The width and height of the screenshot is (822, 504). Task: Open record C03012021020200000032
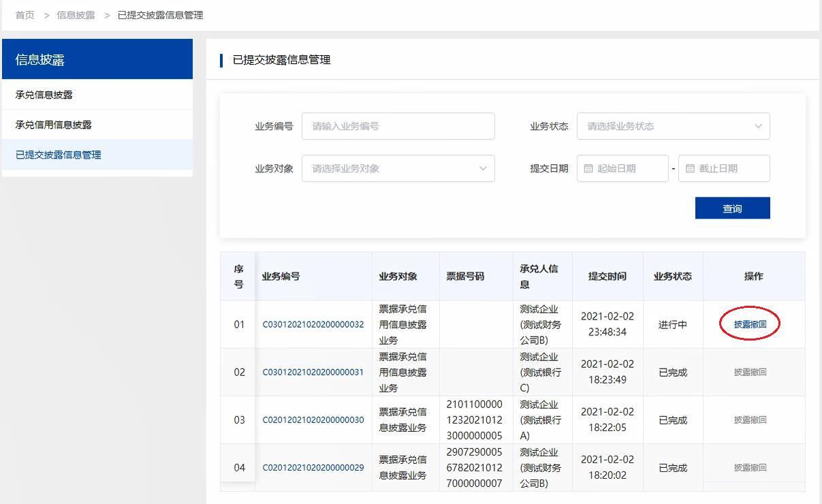click(313, 324)
